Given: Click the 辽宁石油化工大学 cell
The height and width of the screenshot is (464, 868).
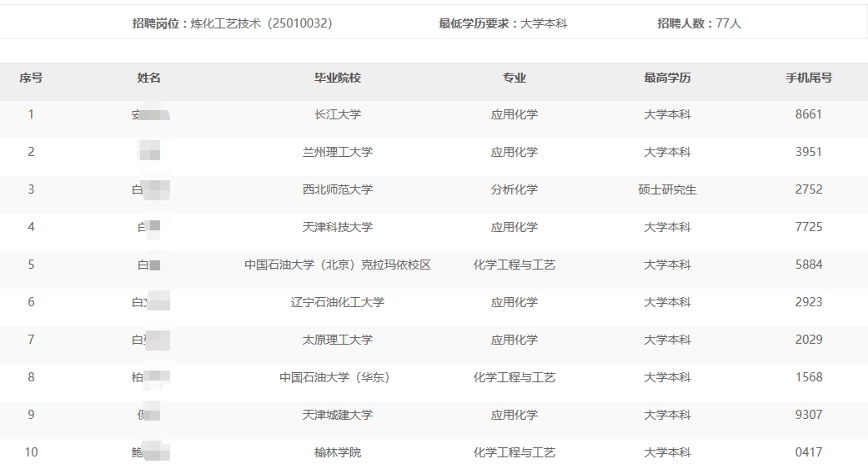Looking at the screenshot, I should [337, 302].
